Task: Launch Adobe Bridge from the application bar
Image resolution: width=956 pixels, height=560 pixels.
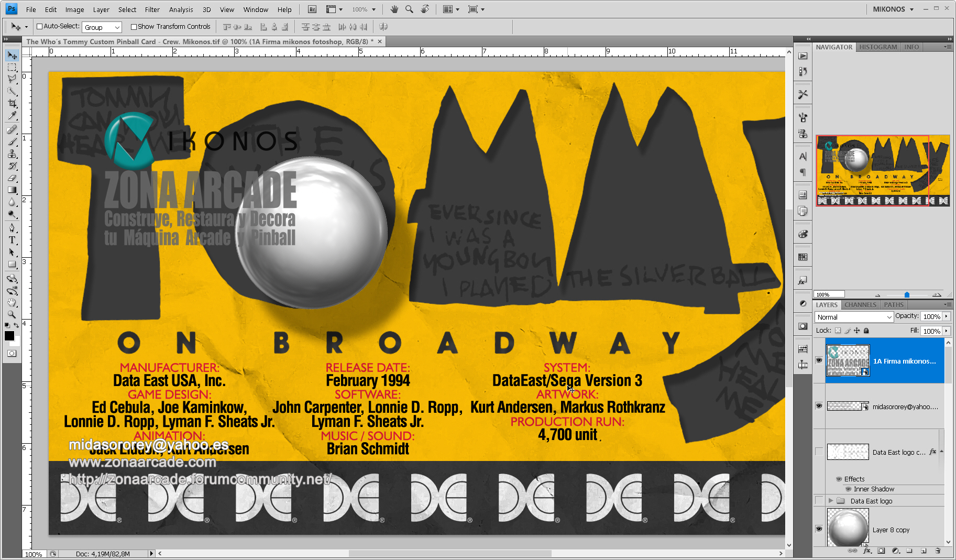Action: tap(312, 9)
